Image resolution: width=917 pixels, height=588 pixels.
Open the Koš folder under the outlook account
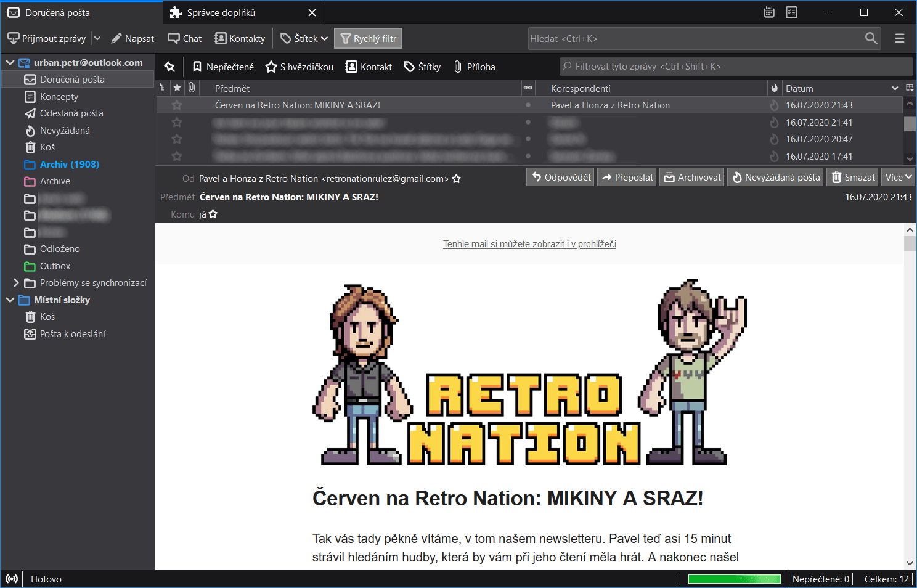point(47,147)
